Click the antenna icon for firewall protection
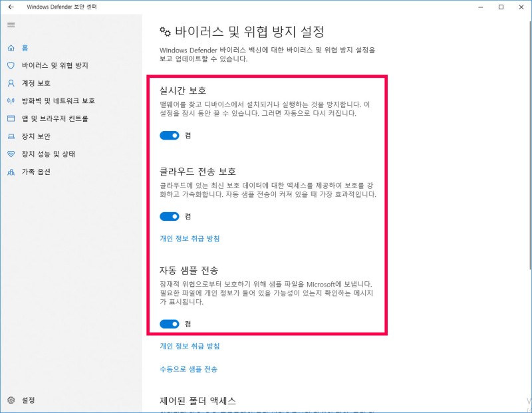Screen dimensions: 532x413 click(x=11, y=101)
